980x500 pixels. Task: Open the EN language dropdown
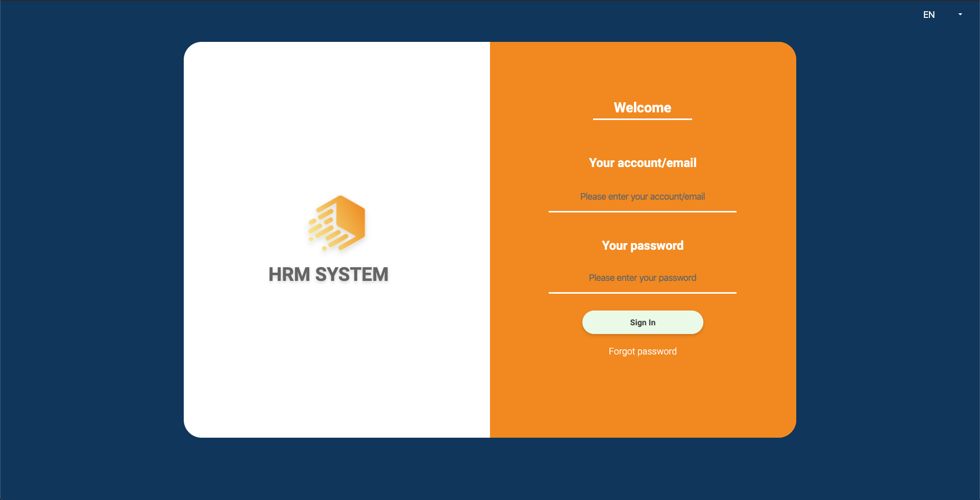[942, 15]
